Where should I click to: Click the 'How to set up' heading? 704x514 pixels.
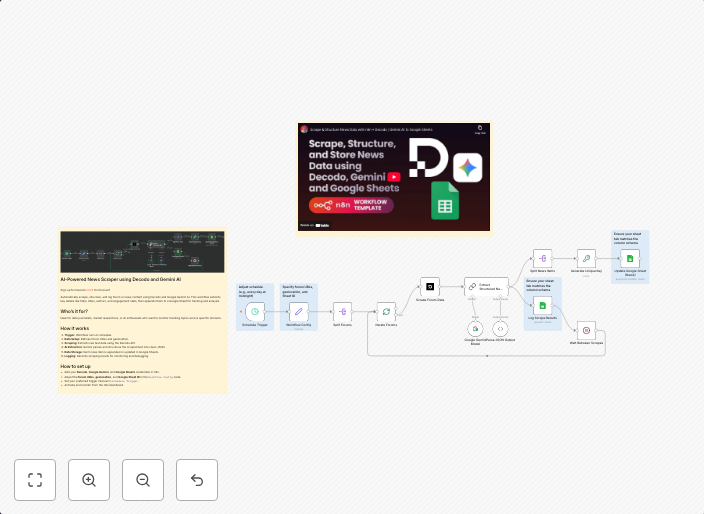tap(75, 366)
